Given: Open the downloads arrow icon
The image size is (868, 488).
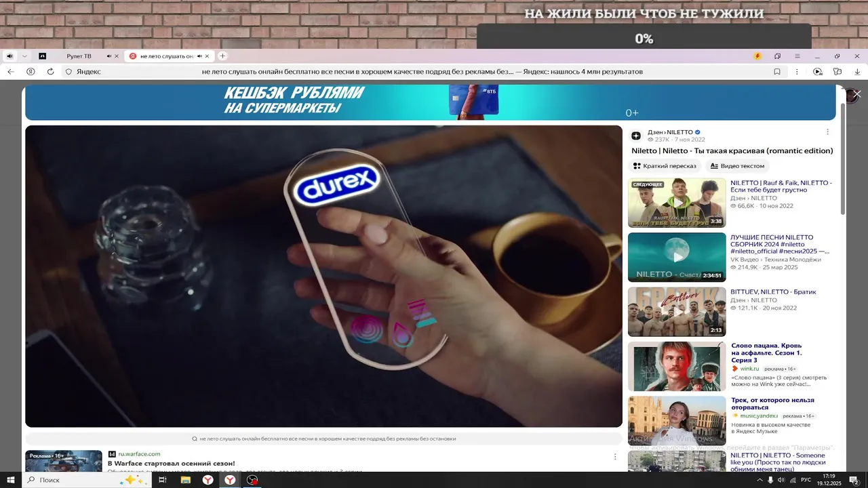Looking at the screenshot, I should coord(857,71).
